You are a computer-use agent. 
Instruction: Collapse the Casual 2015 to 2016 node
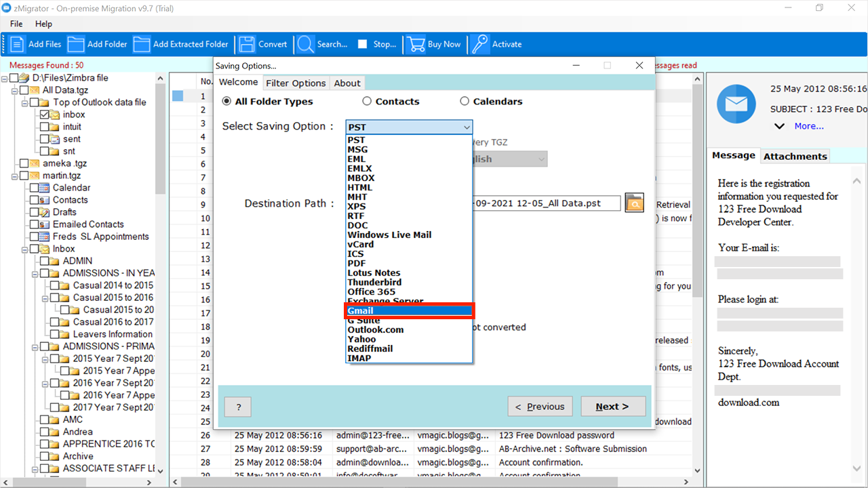45,298
